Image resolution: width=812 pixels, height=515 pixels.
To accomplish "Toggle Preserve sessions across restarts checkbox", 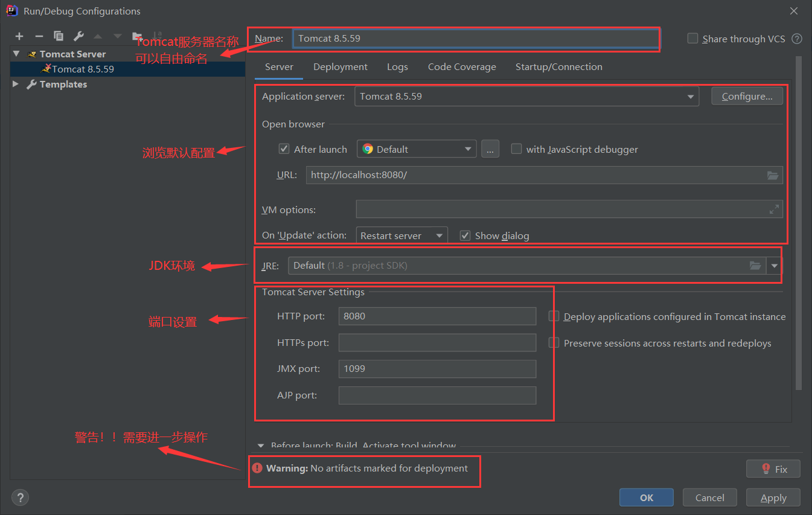I will 554,343.
